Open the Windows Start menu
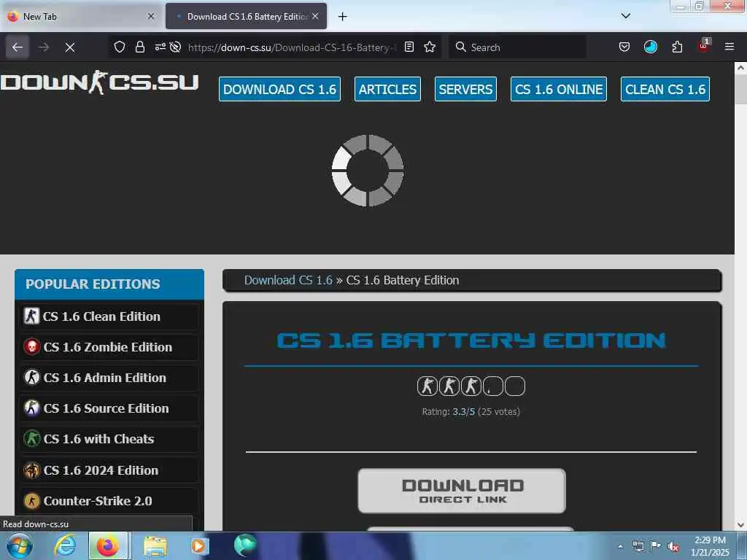747x560 pixels. (20, 545)
